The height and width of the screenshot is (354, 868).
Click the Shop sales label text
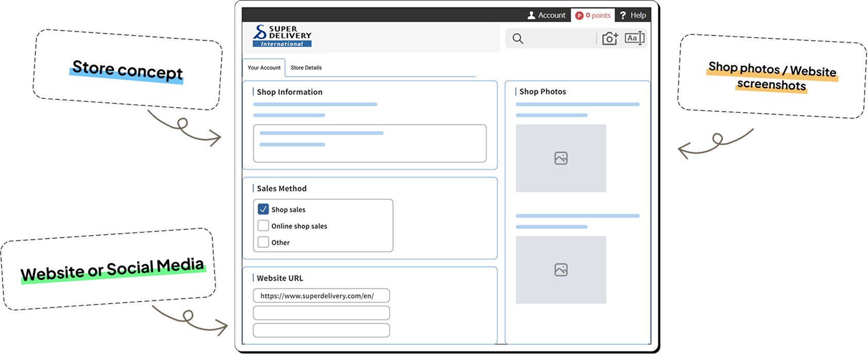288,210
